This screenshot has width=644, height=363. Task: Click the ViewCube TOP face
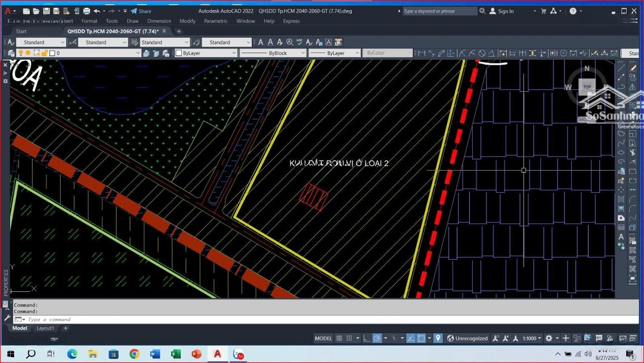point(587,87)
